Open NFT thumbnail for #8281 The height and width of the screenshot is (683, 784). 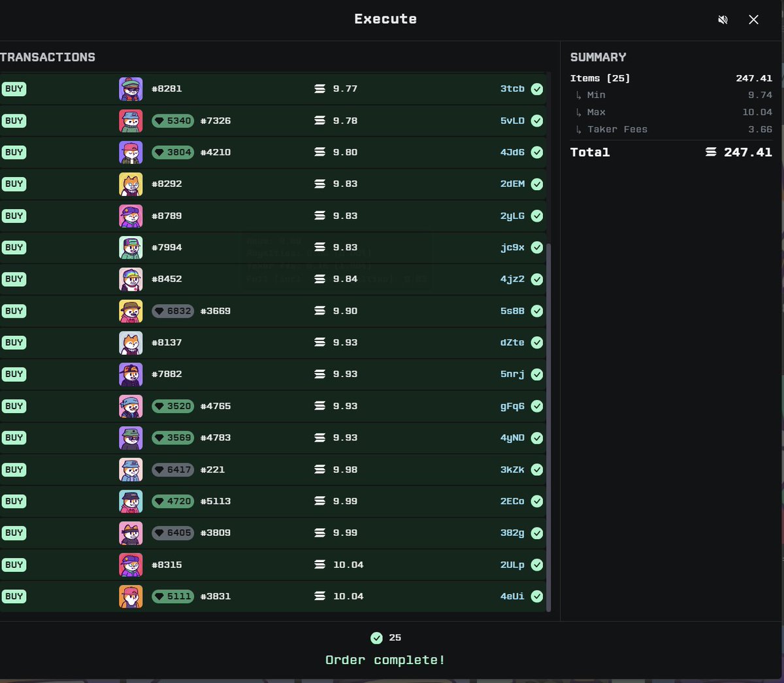click(x=131, y=89)
